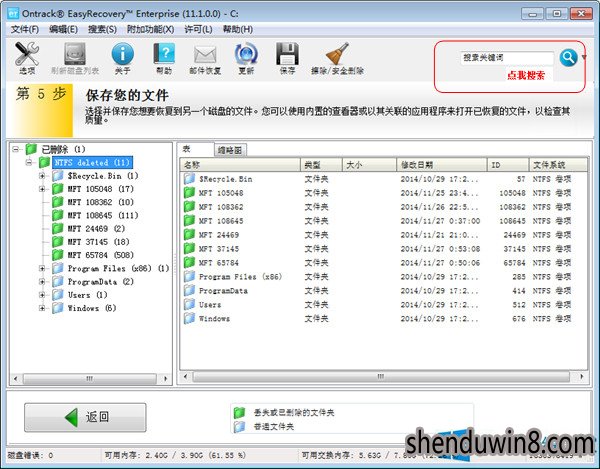Click the blue magnifier search button
600x469 pixels.
tap(568, 58)
